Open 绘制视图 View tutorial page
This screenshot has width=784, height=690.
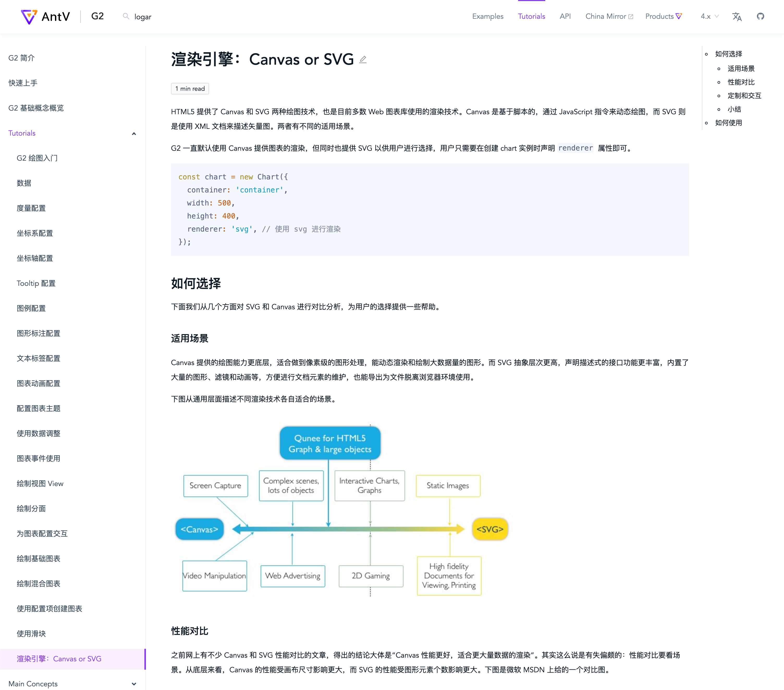coord(40,483)
